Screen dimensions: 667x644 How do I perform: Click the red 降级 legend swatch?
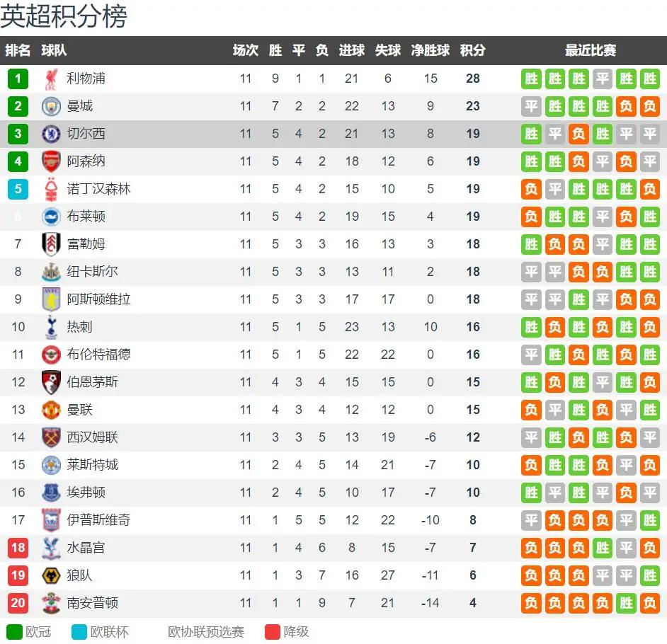[272, 632]
